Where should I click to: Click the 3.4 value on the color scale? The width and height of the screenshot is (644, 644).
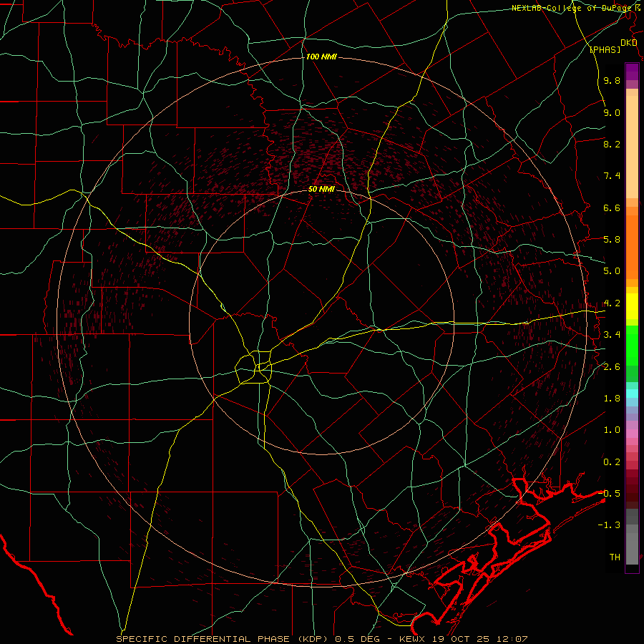click(612, 335)
